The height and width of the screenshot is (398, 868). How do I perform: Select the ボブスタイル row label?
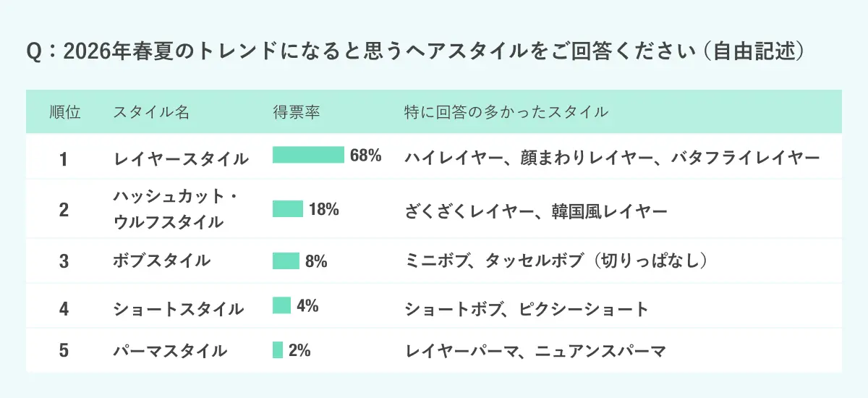(x=162, y=261)
